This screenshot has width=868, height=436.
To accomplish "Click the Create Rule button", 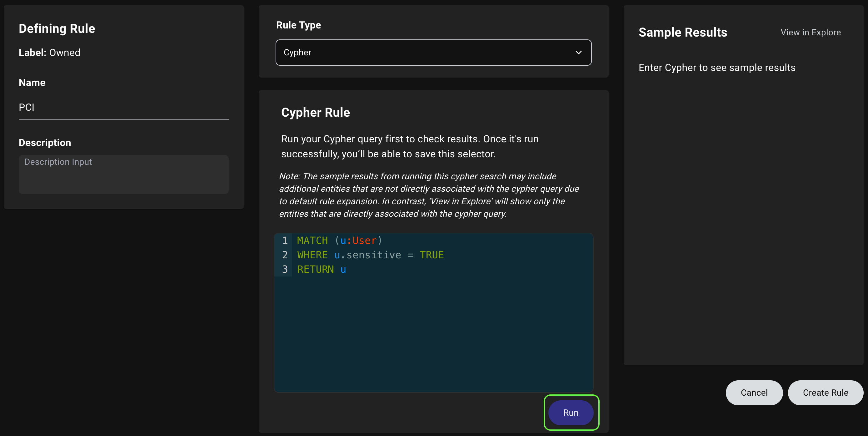I will point(825,393).
